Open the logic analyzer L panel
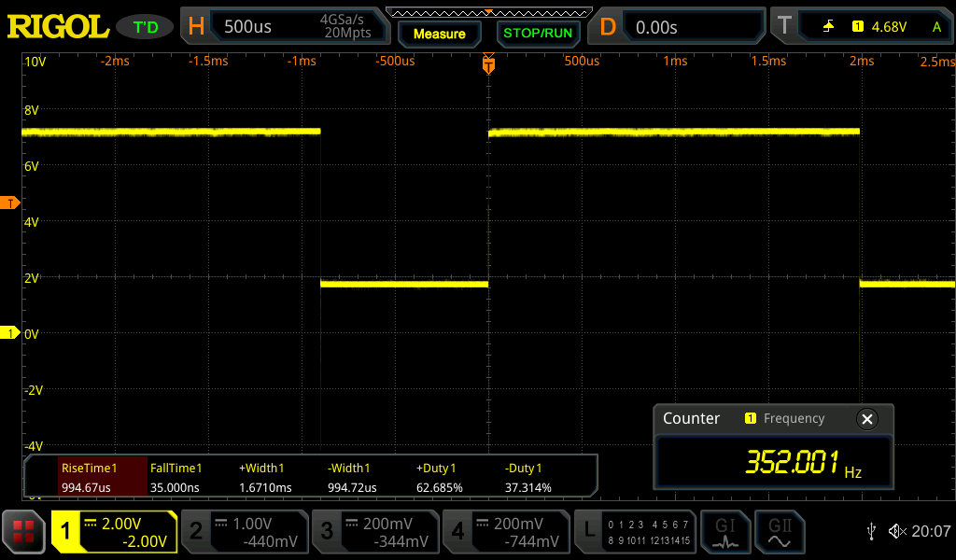Image resolution: width=956 pixels, height=560 pixels. (635, 532)
